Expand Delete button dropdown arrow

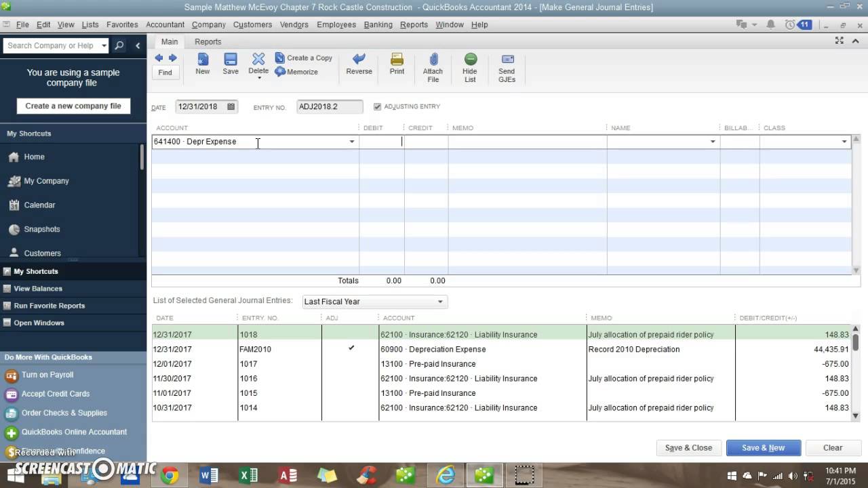pyautogui.click(x=258, y=78)
